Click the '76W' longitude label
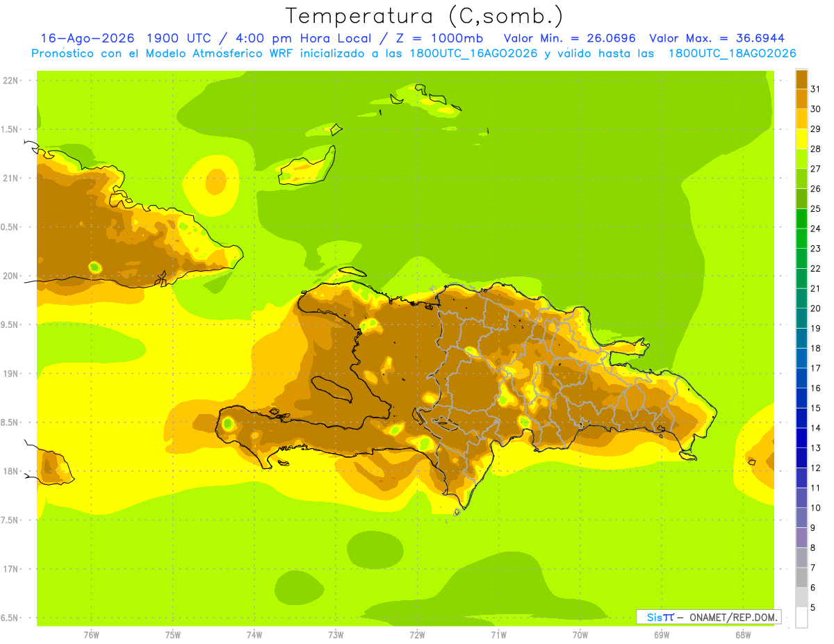Image resolution: width=834 pixels, height=644 pixels. pos(91,634)
